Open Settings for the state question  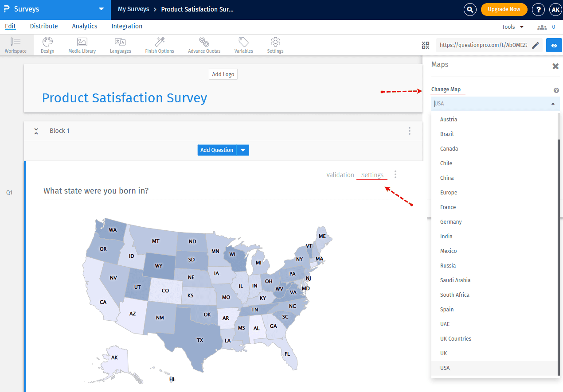371,175
